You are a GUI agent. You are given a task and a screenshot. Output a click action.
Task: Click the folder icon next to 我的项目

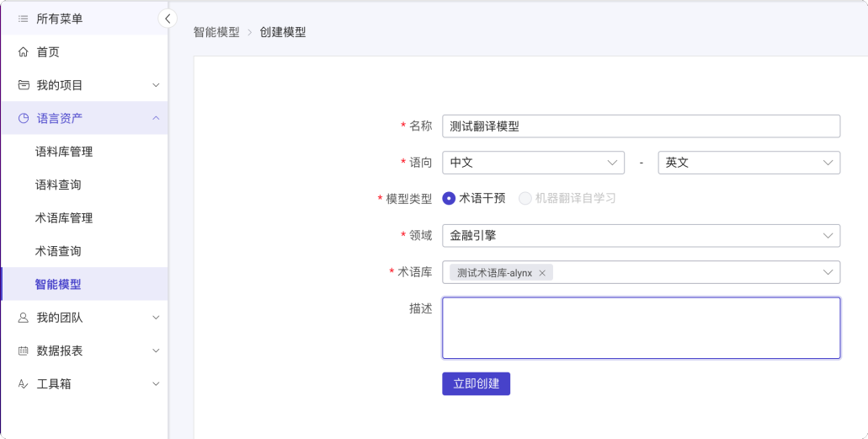click(x=24, y=85)
